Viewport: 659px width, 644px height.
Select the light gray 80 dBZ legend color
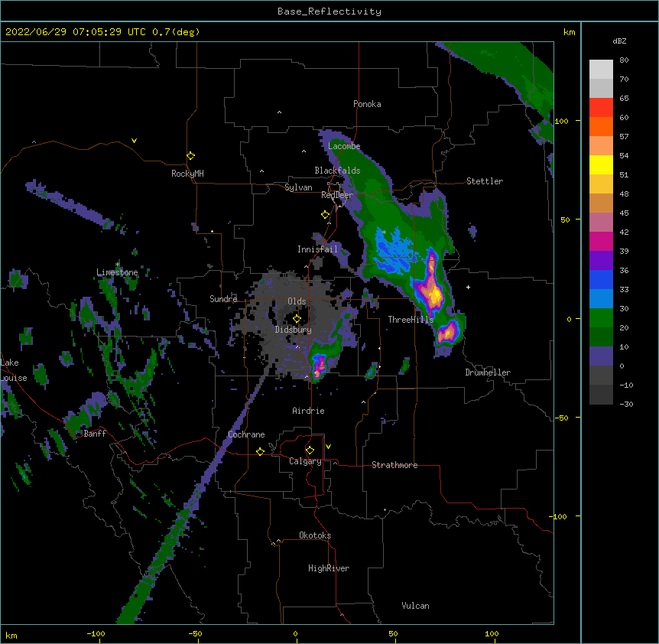click(601, 70)
